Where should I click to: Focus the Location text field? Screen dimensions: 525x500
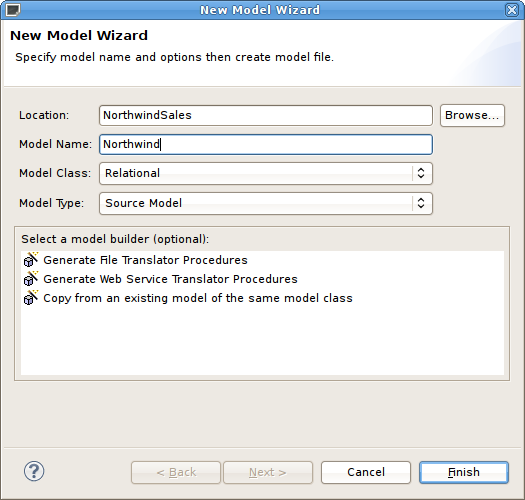tap(266, 116)
